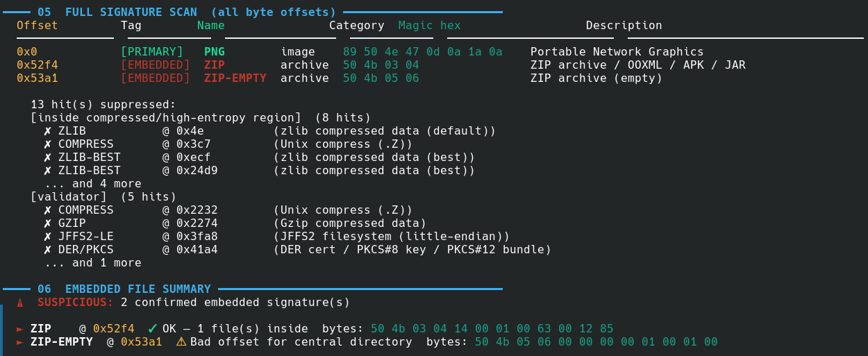Click the X mark beside the GZIP hit
This screenshot has width=868, height=356.
(x=48, y=223)
